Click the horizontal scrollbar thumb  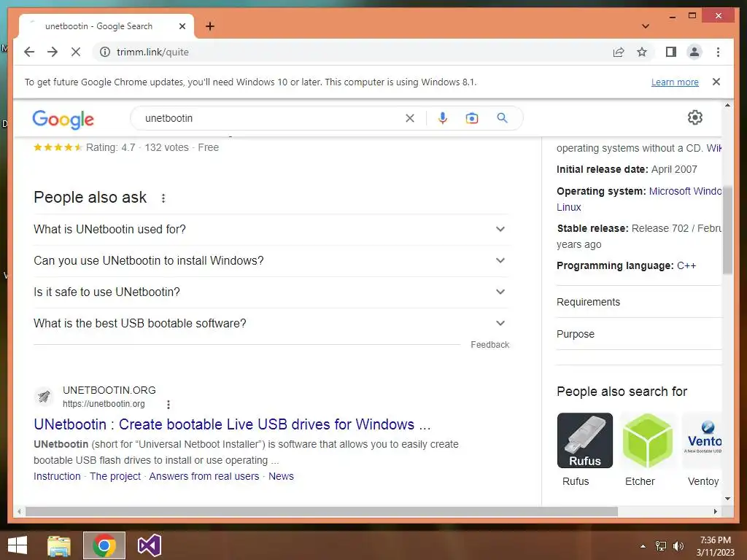coord(322,511)
